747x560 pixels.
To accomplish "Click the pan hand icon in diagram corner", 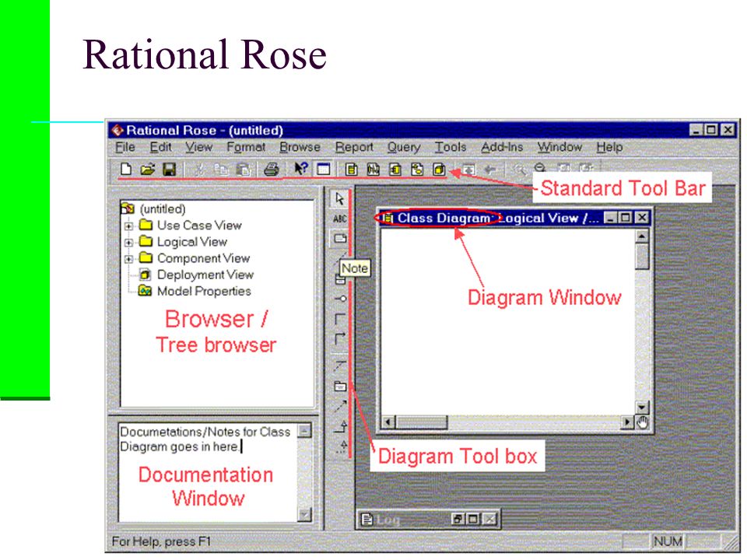I will pos(642,422).
